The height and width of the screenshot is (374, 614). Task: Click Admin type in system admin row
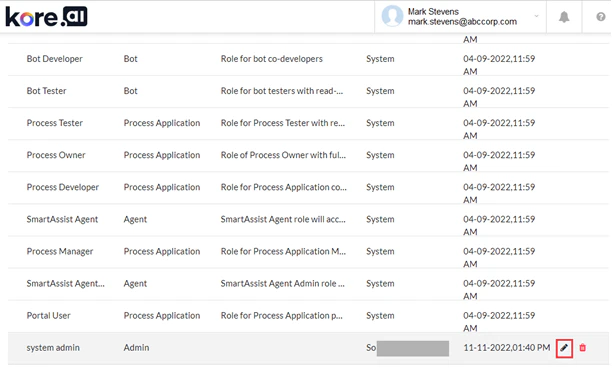coord(136,348)
